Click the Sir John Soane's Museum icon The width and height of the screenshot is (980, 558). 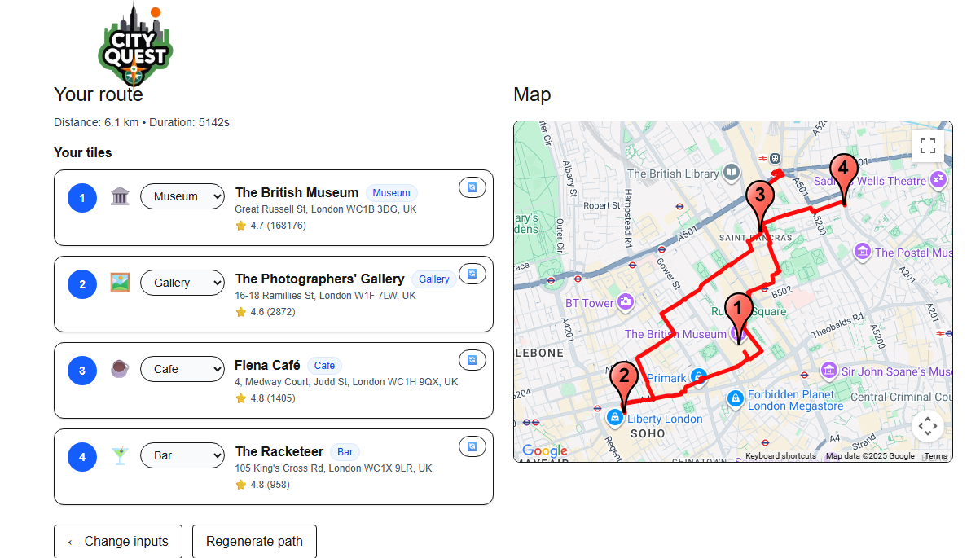(x=828, y=371)
